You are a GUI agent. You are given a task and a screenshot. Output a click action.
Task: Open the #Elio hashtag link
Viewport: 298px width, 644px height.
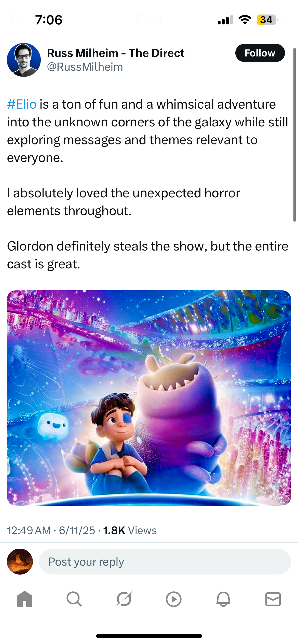[x=22, y=104]
